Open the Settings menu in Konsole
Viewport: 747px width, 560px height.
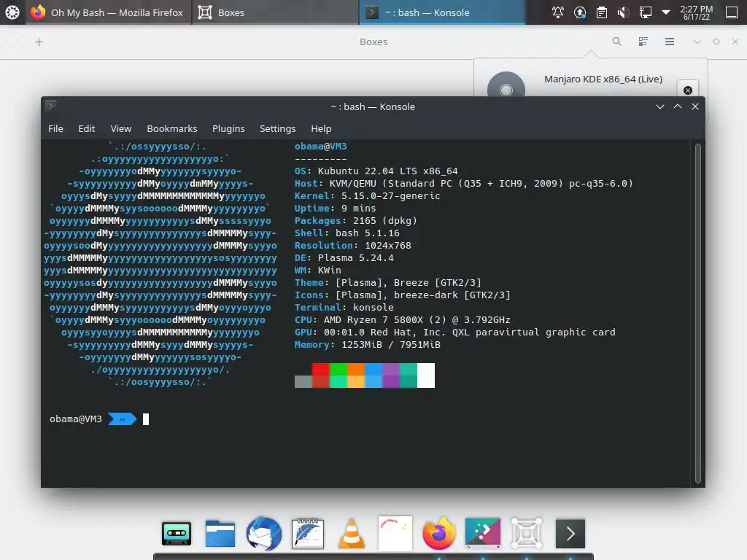pyautogui.click(x=278, y=128)
